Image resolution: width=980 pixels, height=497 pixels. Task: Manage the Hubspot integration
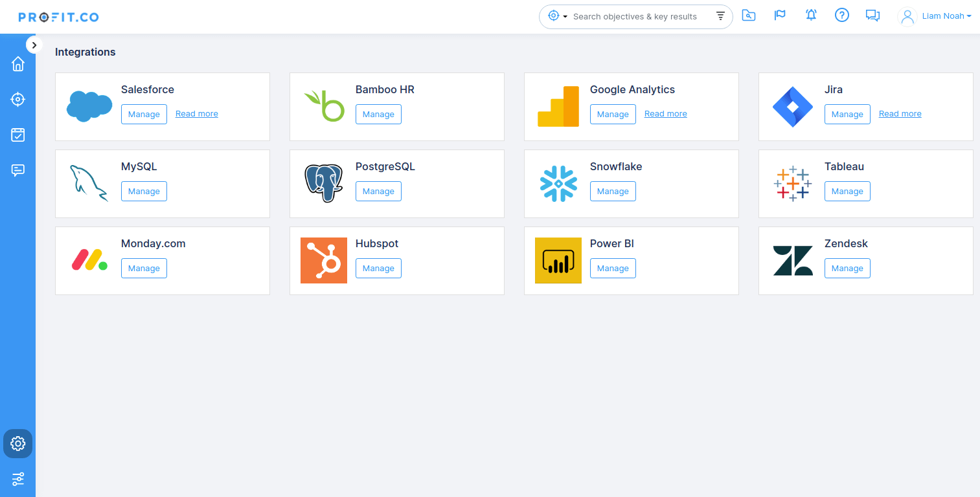pyautogui.click(x=378, y=268)
